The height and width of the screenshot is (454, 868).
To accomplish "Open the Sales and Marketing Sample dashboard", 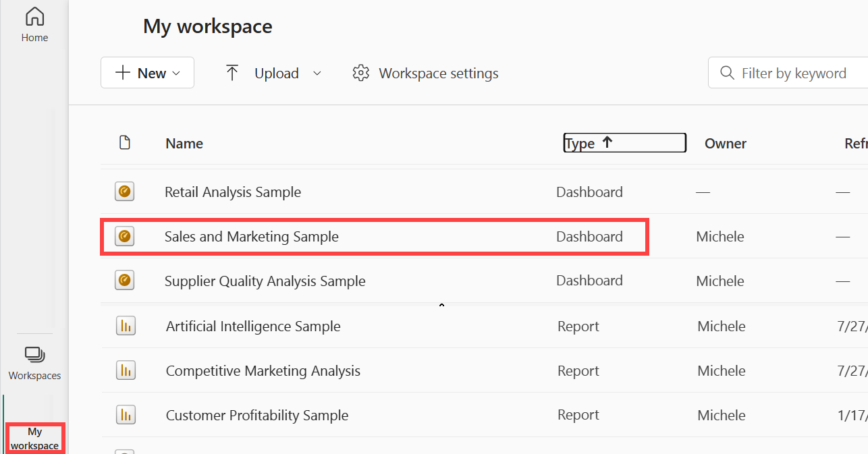I will click(251, 236).
